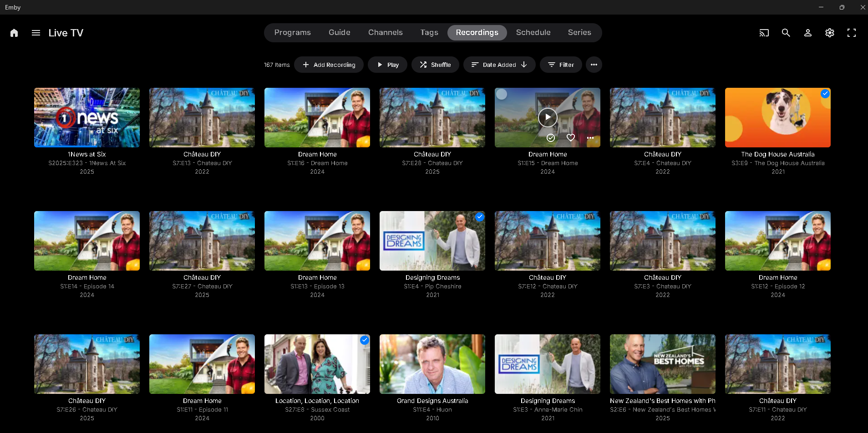Open Grand Designs Australia thumbnail

432,364
